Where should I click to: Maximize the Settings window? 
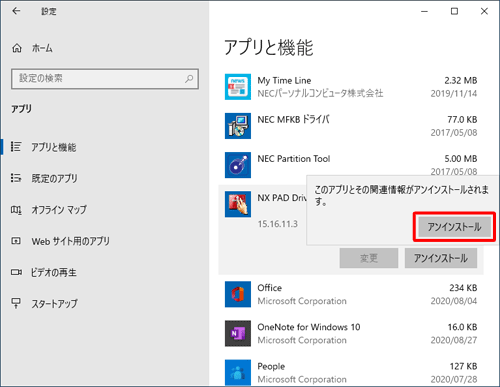(x=454, y=11)
